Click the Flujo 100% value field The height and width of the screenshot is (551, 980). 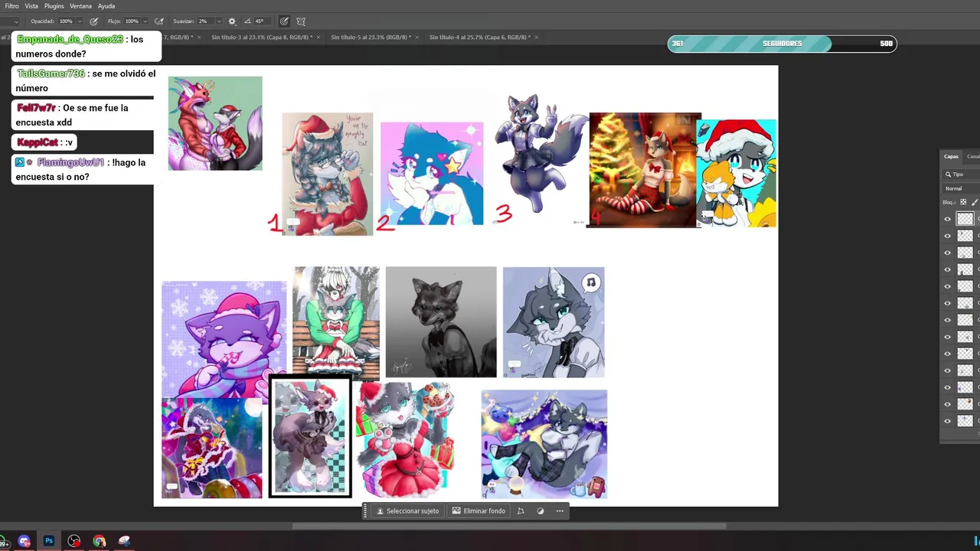[x=132, y=21]
